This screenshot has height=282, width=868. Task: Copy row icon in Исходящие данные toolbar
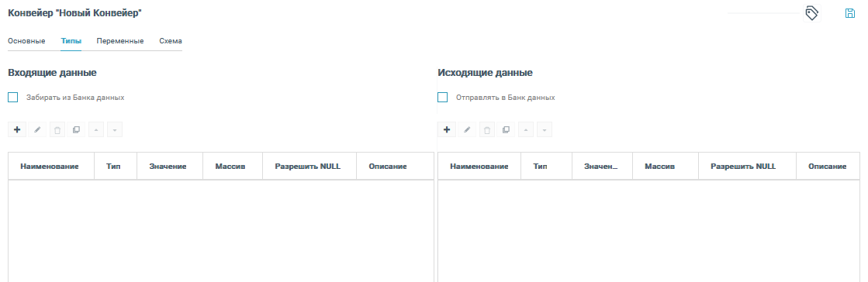(506, 130)
